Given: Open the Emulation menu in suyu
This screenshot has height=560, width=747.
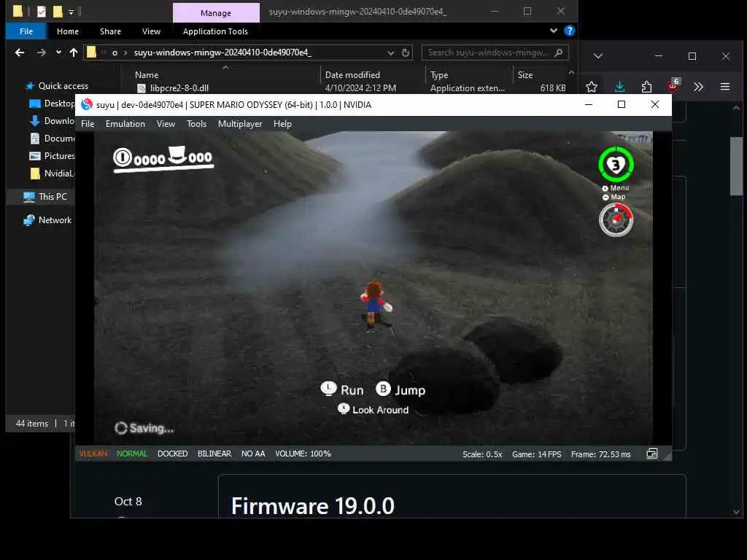Looking at the screenshot, I should [x=125, y=124].
